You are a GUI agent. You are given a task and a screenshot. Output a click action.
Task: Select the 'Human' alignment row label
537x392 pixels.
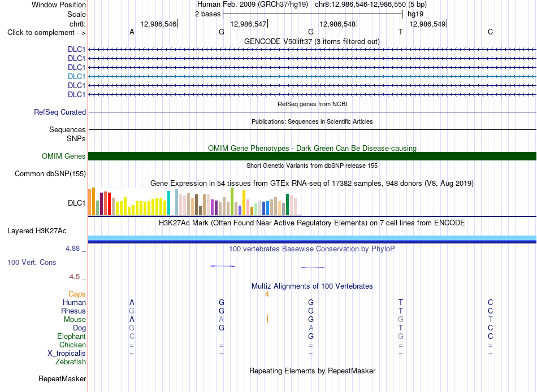pos(74,303)
